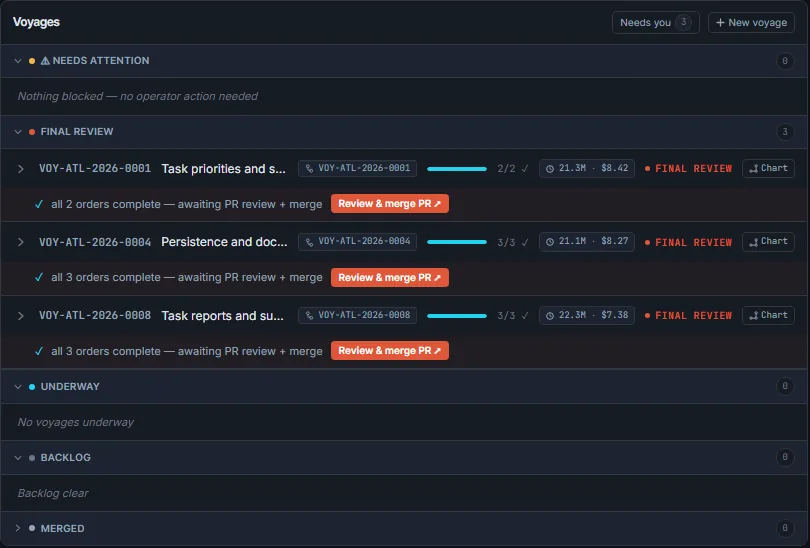Click the checkmark next to 3/3 on VOY-ATL-2026-0004

click(525, 242)
